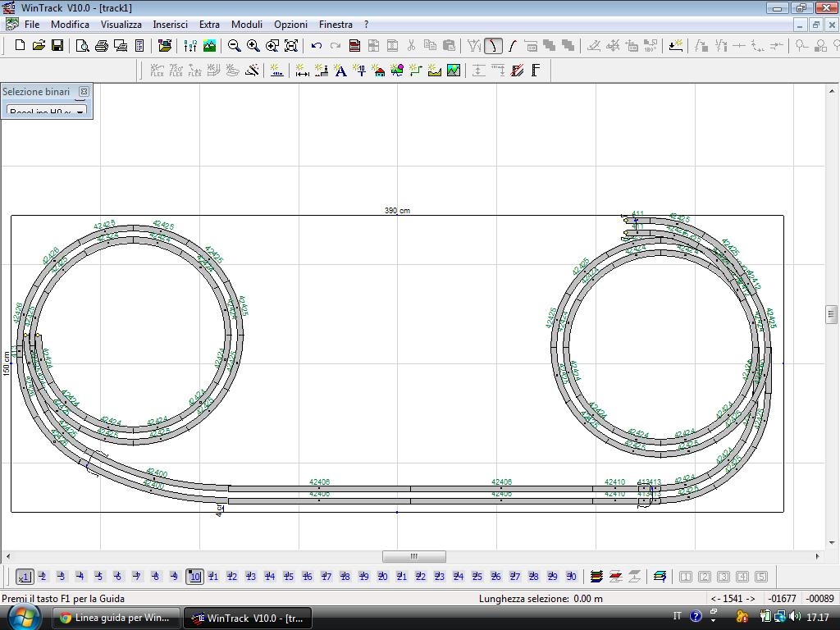
Task: Toggle layer 30 button
Action: pos(571,577)
